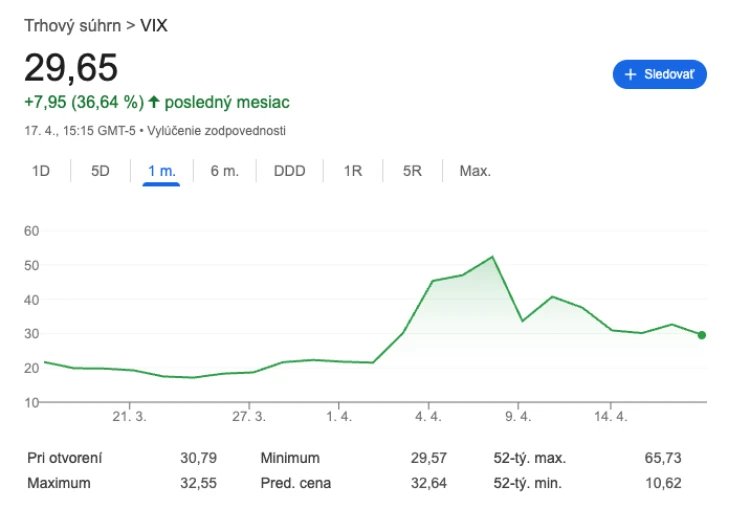Open Vylúčenie zodpovednosti disclaimer link
Viewport: 750px width, 508px height.
click(216, 131)
